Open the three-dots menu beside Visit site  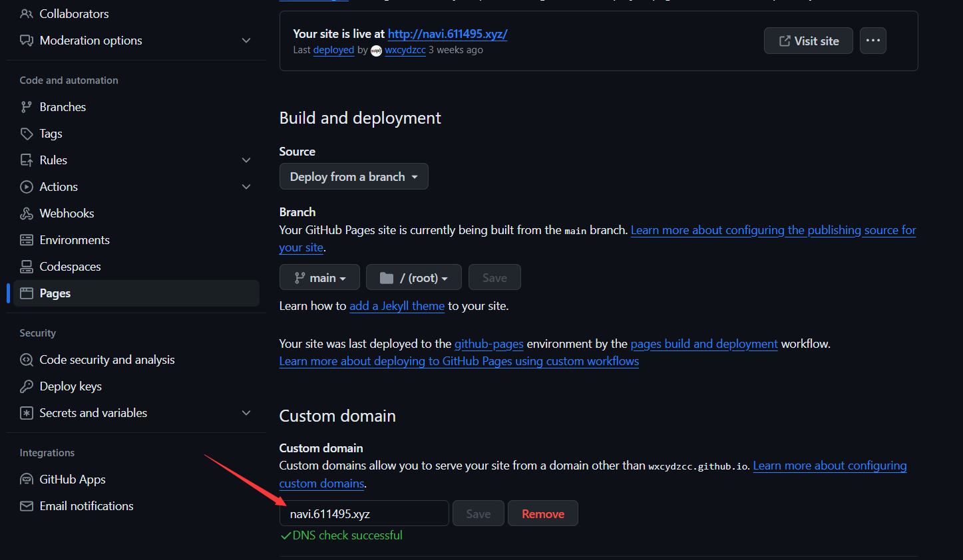(873, 41)
